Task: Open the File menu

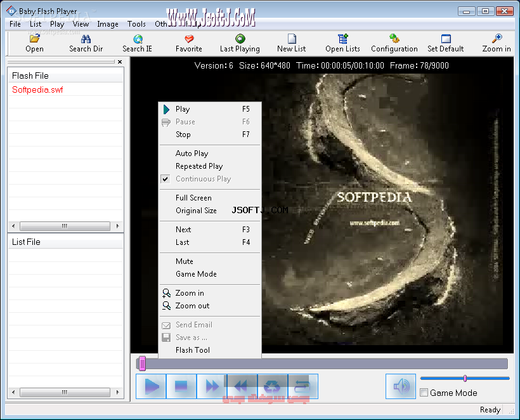Action: pos(15,24)
